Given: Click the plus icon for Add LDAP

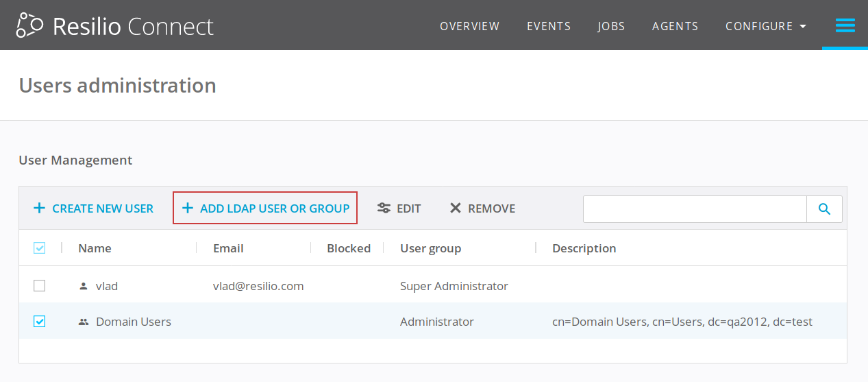Looking at the screenshot, I should coord(188,208).
